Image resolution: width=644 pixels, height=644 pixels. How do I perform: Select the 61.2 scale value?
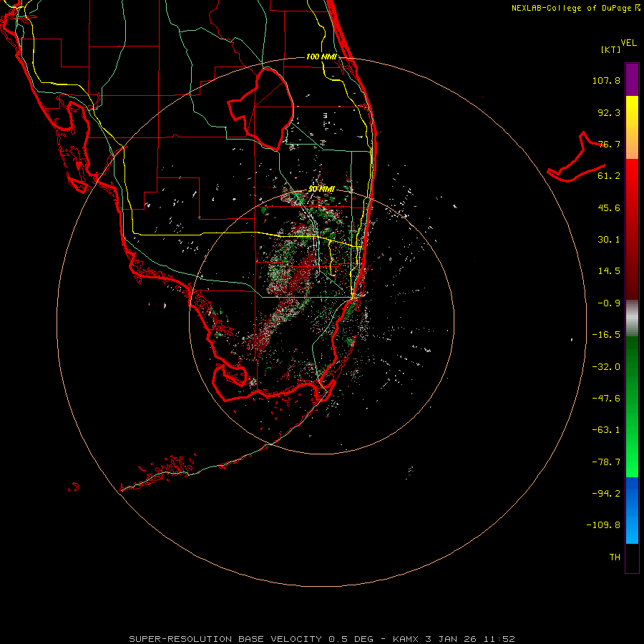pyautogui.click(x=609, y=176)
